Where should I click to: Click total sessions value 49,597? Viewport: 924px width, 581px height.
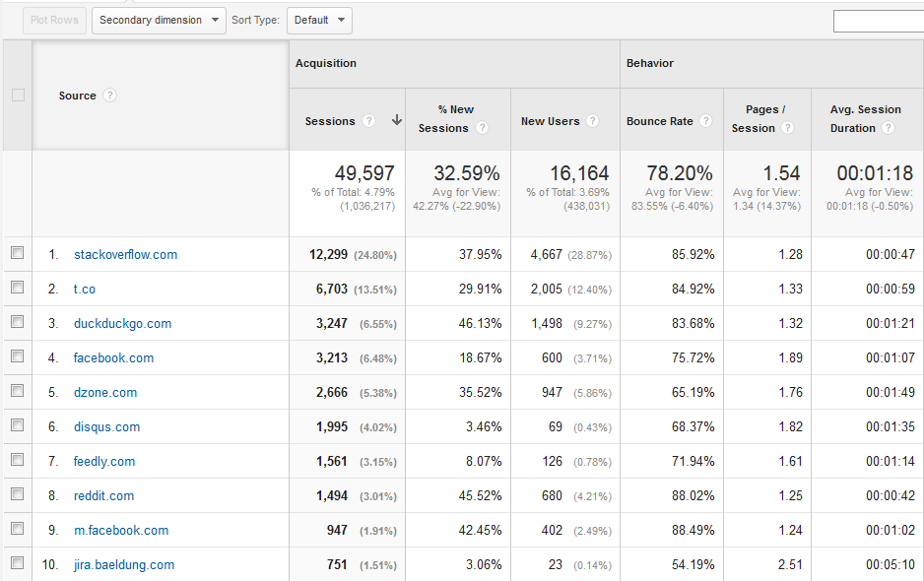tap(364, 172)
